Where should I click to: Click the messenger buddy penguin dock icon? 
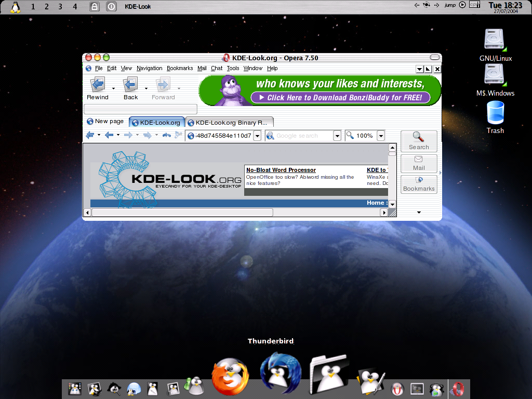click(x=194, y=387)
